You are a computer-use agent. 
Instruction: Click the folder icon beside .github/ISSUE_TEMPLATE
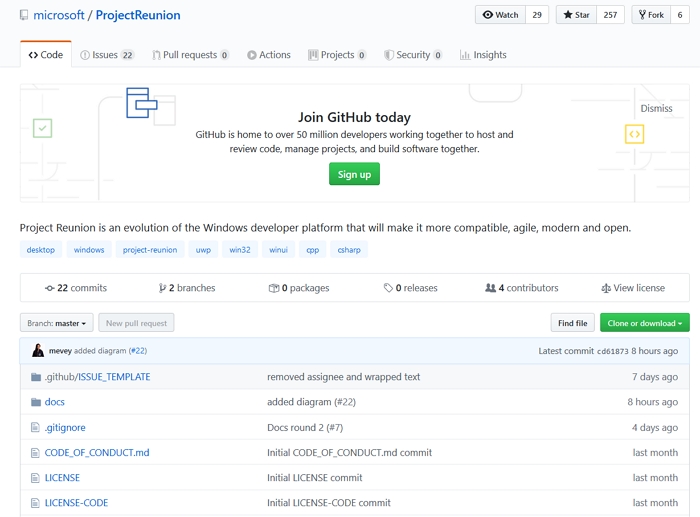(36, 377)
